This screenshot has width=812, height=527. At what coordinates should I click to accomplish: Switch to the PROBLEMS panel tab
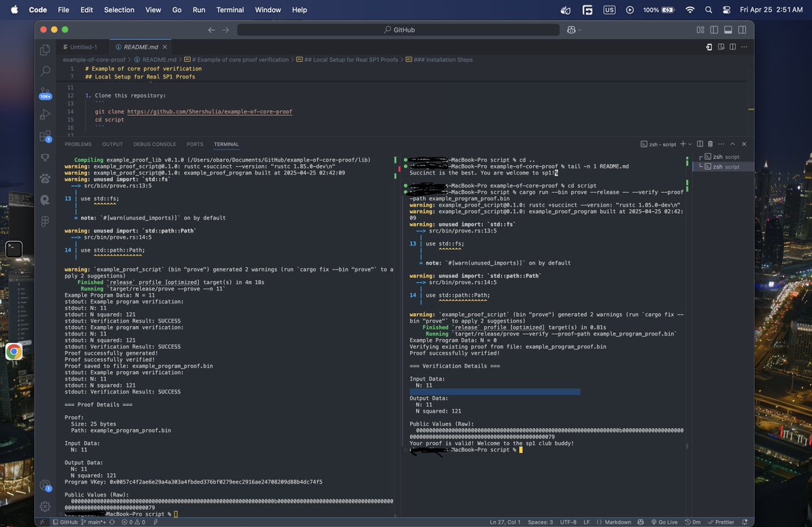tap(78, 144)
